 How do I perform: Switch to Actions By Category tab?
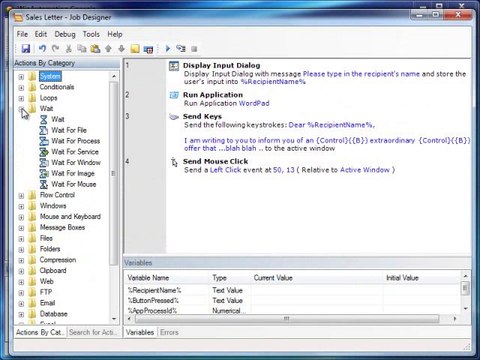click(x=40, y=332)
